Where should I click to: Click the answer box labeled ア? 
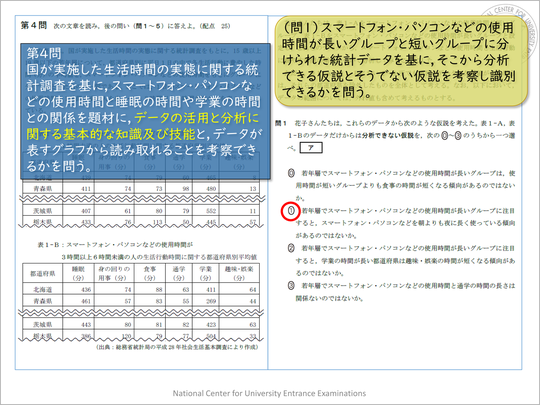(x=311, y=148)
